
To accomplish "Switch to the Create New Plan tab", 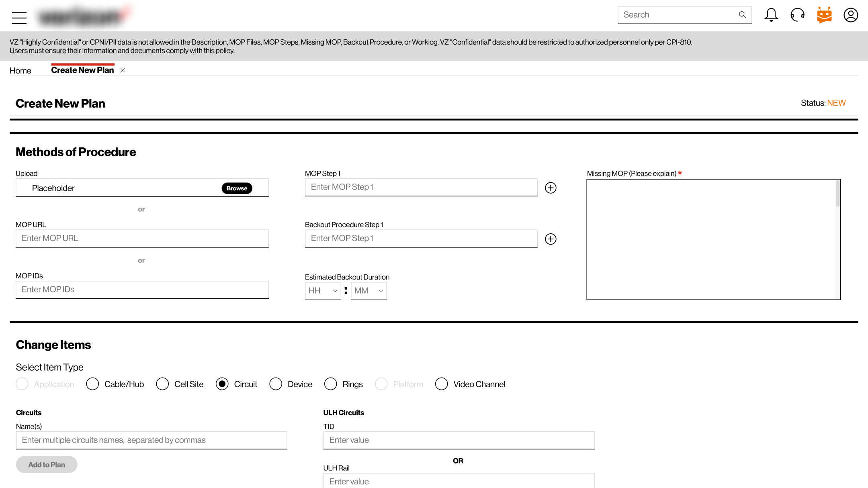I will pos(82,70).
